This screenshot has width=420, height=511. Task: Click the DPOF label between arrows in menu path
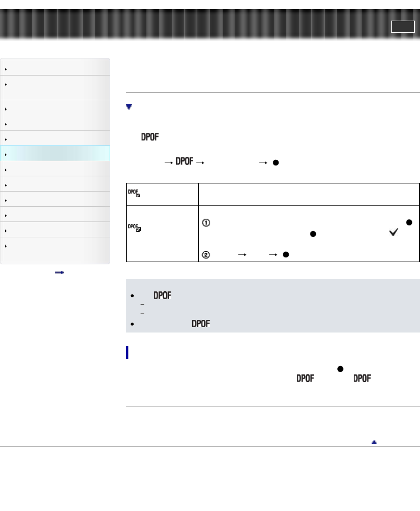click(184, 161)
